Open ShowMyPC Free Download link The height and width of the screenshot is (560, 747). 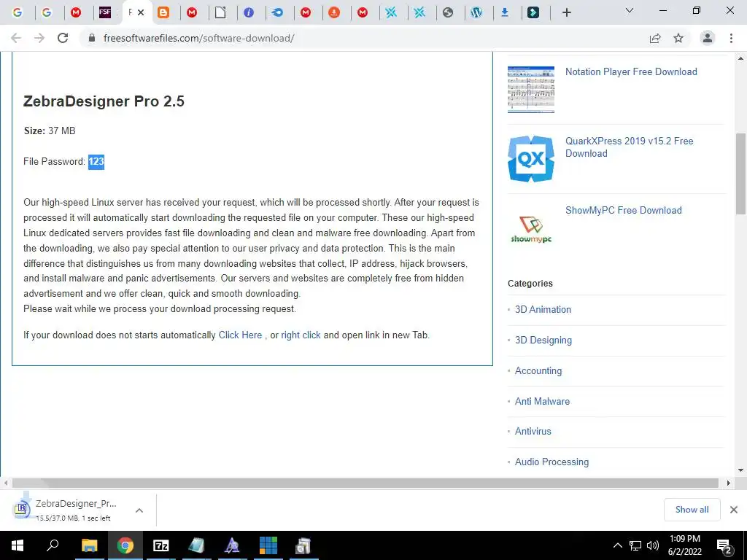(x=623, y=210)
